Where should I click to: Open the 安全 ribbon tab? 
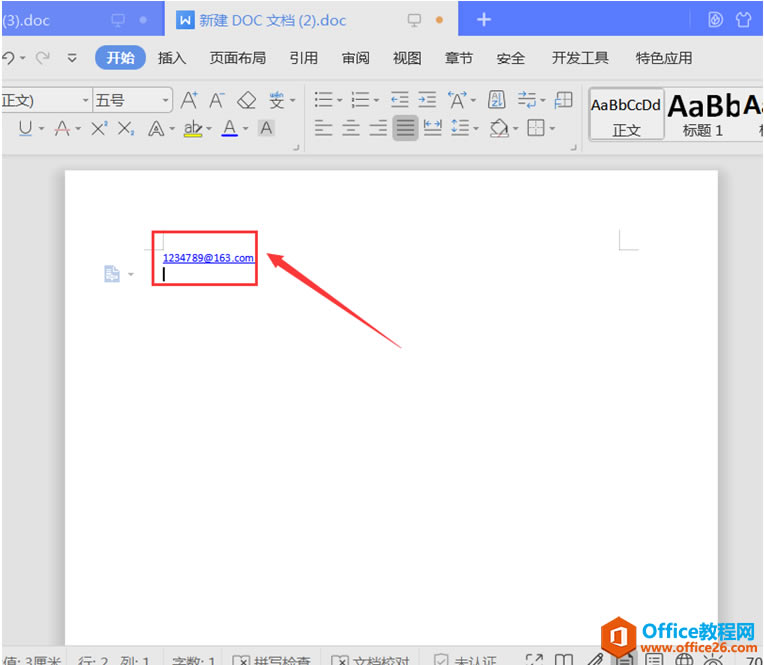click(511, 58)
